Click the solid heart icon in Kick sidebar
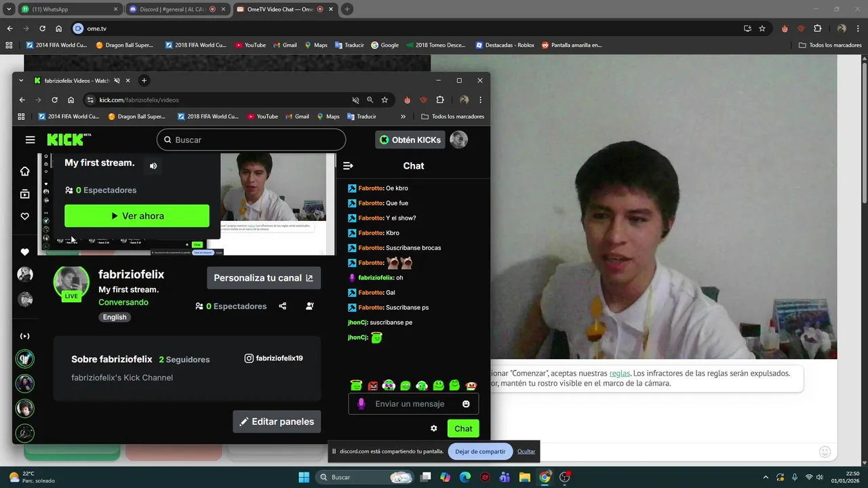Image resolution: width=868 pixels, height=488 pixels. (25, 252)
